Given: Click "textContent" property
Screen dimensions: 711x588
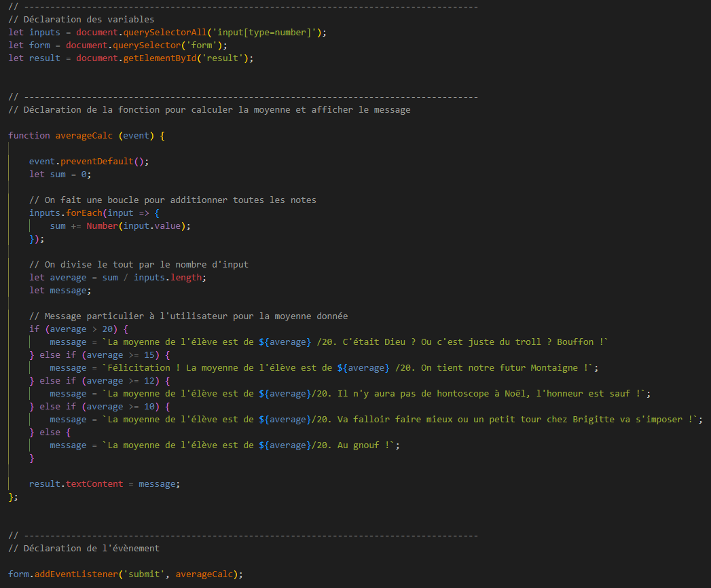Looking at the screenshot, I should point(94,483).
